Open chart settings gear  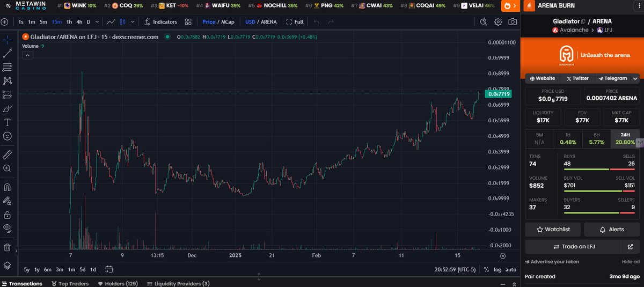498,22
